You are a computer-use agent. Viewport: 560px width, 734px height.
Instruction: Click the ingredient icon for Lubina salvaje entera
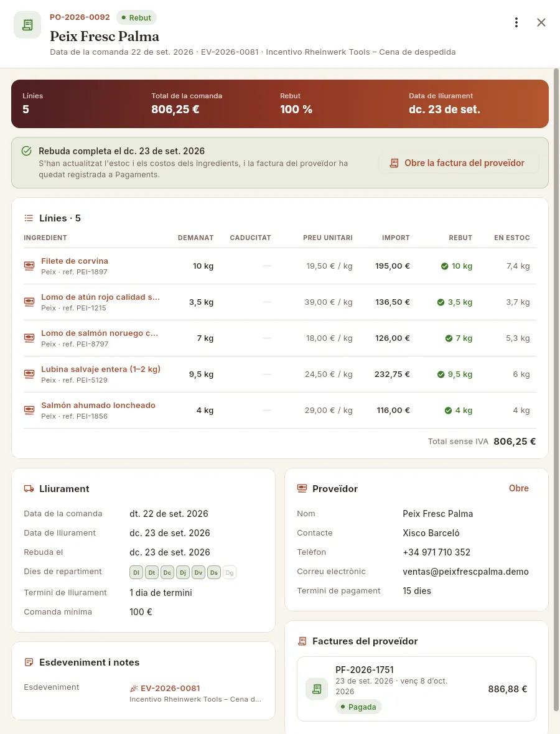pos(29,374)
